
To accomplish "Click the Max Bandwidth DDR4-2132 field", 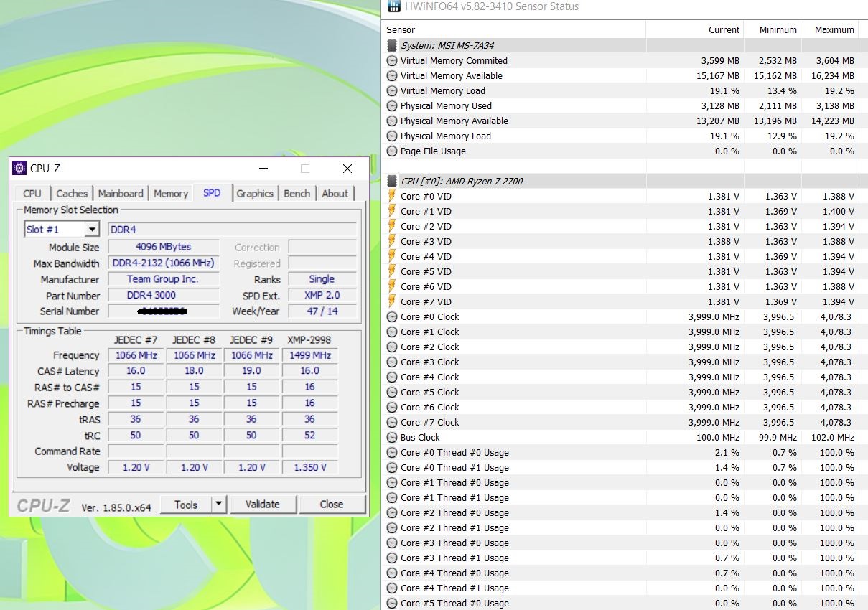I will (164, 263).
